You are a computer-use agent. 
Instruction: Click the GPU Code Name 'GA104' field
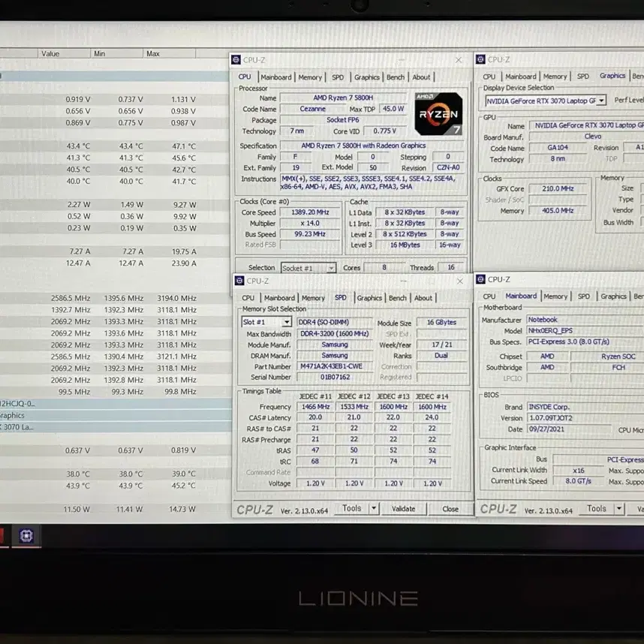(x=558, y=148)
